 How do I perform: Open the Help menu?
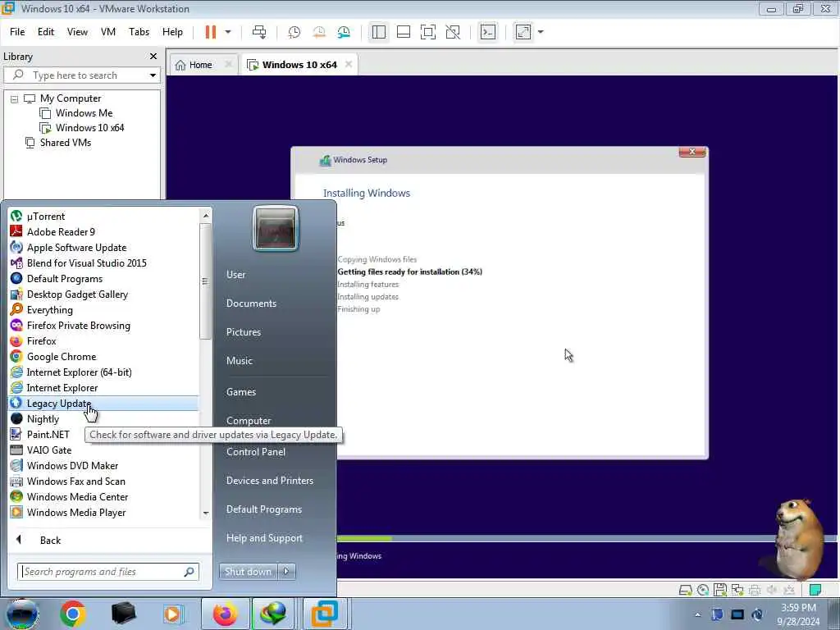pyautogui.click(x=172, y=32)
